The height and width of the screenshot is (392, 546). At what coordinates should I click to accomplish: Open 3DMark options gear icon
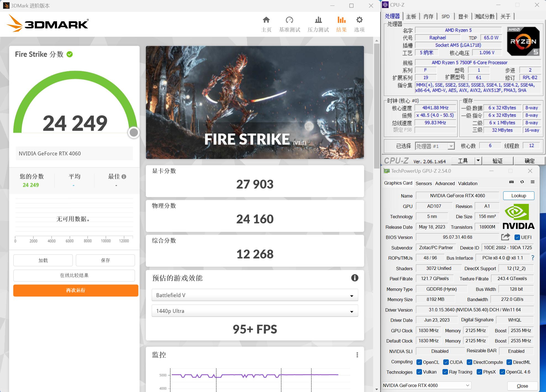[359, 20]
